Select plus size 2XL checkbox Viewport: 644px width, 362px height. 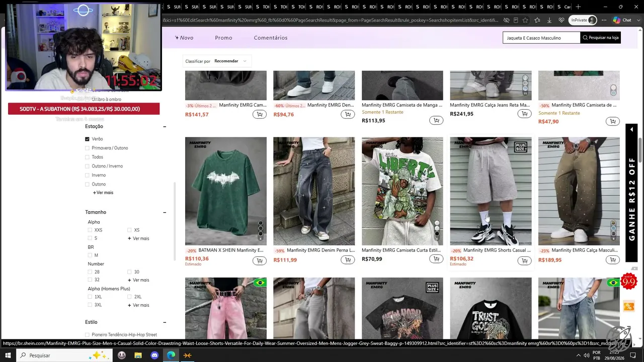129,297
